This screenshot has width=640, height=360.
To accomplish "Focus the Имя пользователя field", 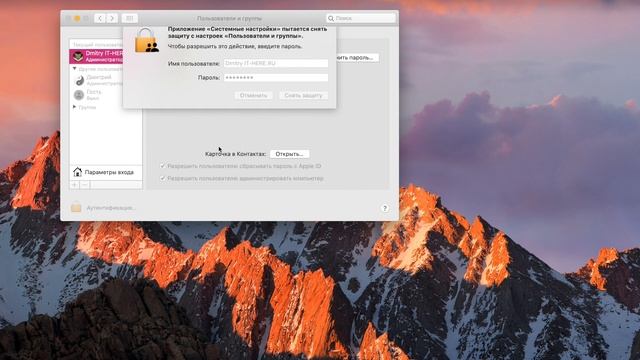I will [276, 63].
